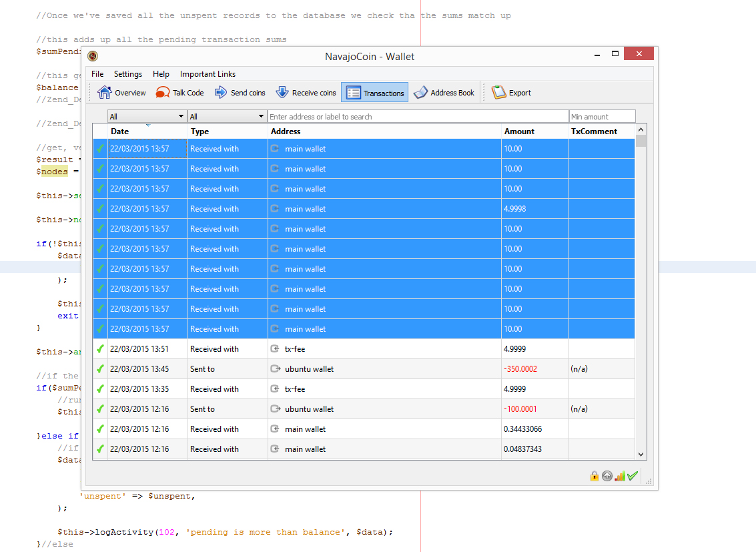
Task: Click the green checkmark on the 0.04837343 row
Action: pos(100,449)
